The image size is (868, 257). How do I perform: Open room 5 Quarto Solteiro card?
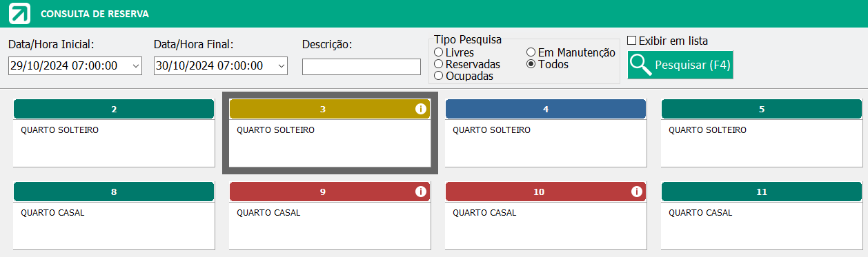pos(762,133)
